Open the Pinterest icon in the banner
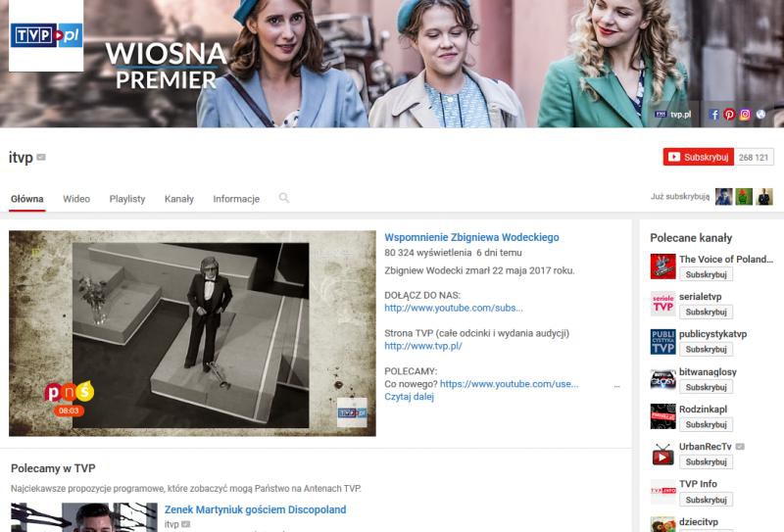This screenshot has width=784, height=532. click(x=729, y=115)
